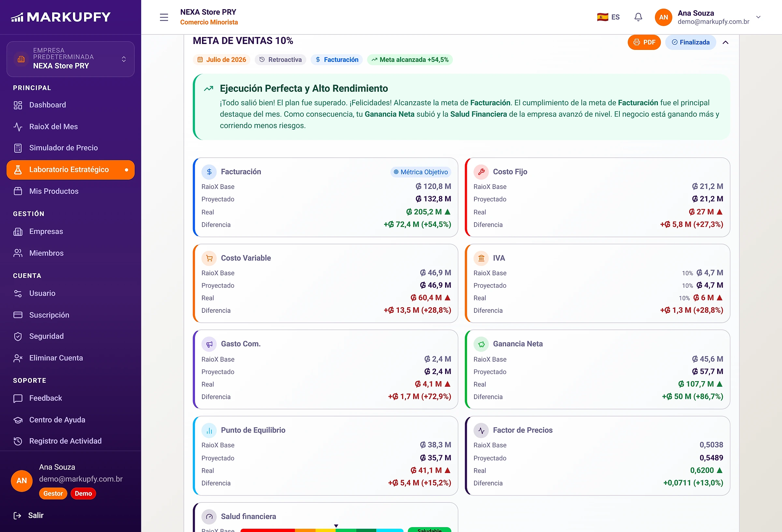Open Miembros page

point(70,253)
